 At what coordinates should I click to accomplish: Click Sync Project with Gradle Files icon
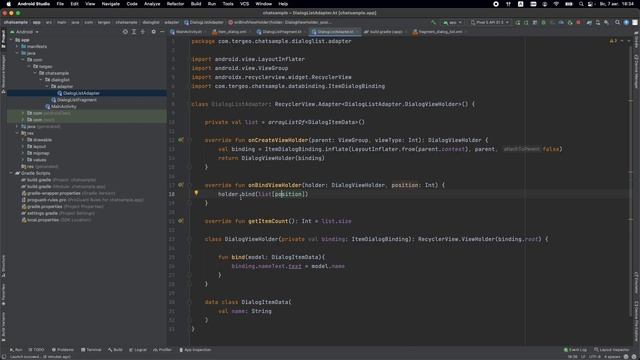coord(589,22)
